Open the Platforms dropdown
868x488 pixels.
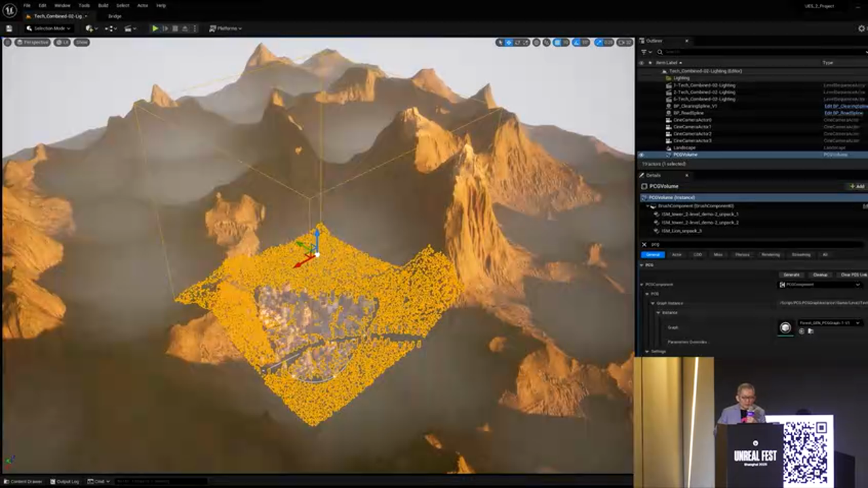pos(226,28)
